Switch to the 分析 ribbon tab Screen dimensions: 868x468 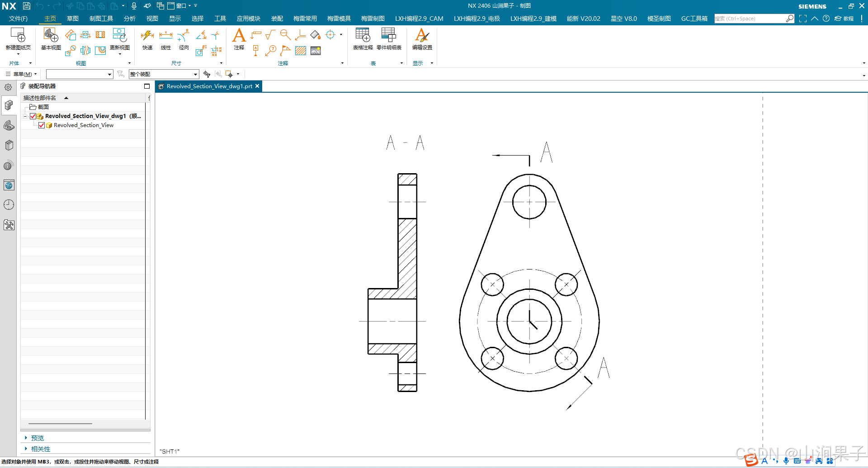(130, 19)
